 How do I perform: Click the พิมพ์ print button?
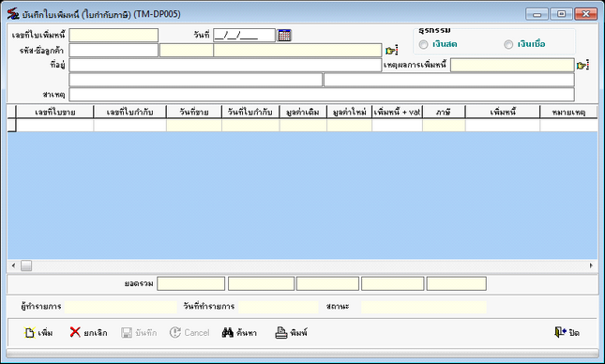tap(291, 332)
